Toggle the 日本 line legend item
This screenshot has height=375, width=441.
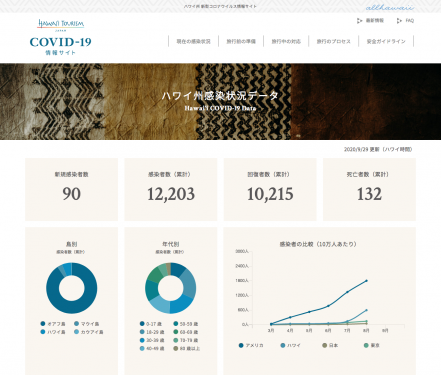point(330,345)
